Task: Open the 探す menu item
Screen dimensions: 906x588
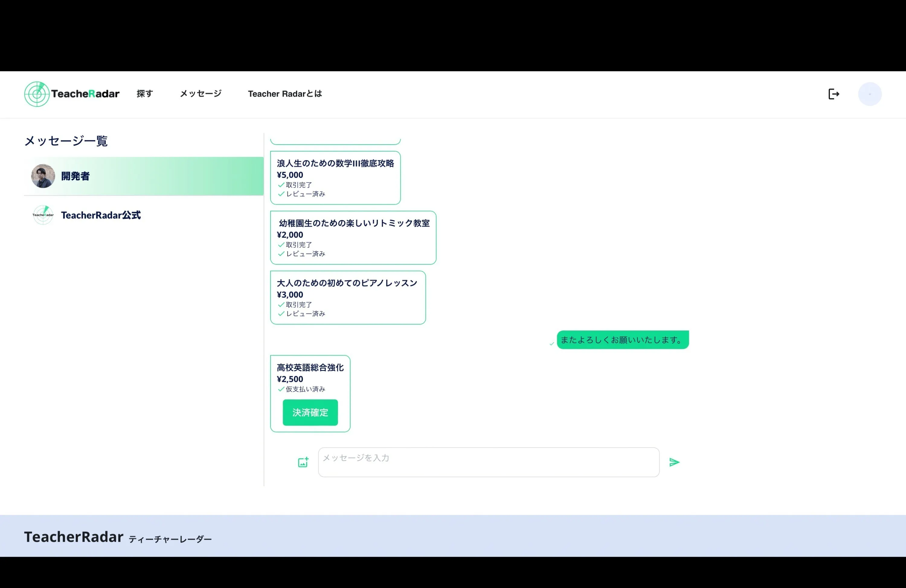Action: (x=145, y=94)
